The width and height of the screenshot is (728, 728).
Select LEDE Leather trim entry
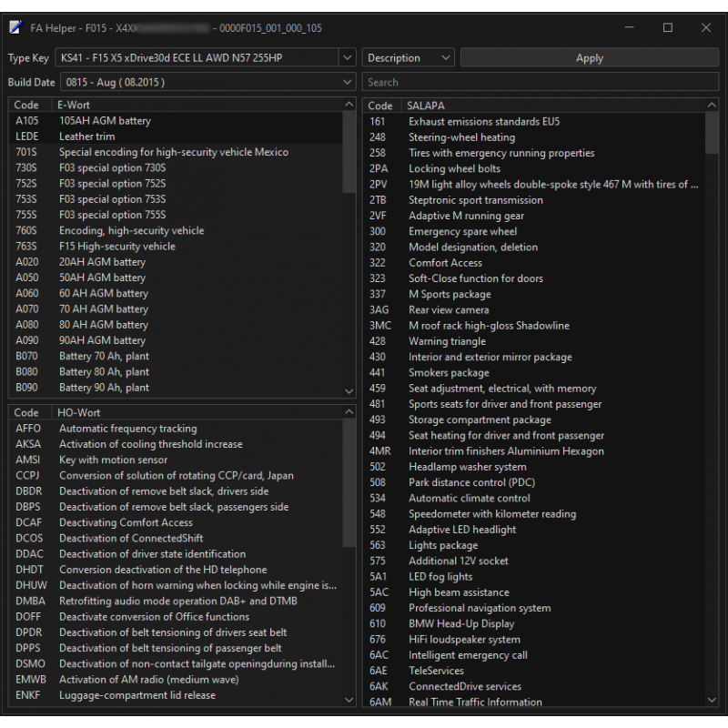[x=87, y=136]
